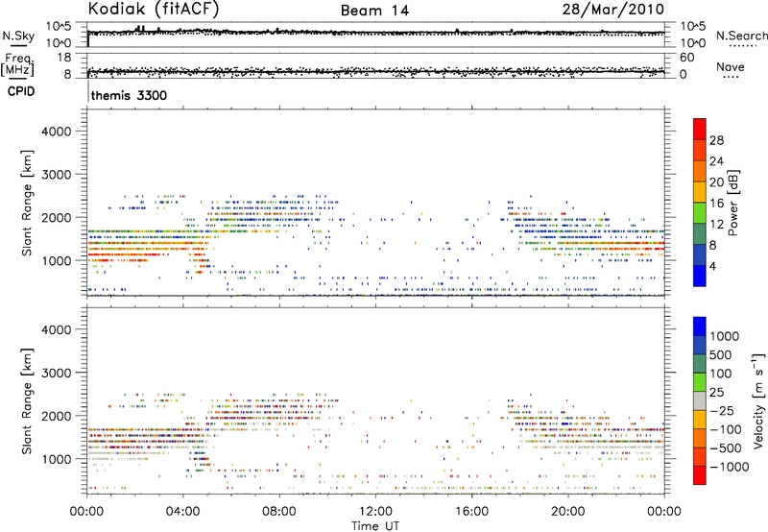Click the left '10^5' N.Sky axis tick
The width and height of the screenshot is (768, 532).
pos(59,26)
